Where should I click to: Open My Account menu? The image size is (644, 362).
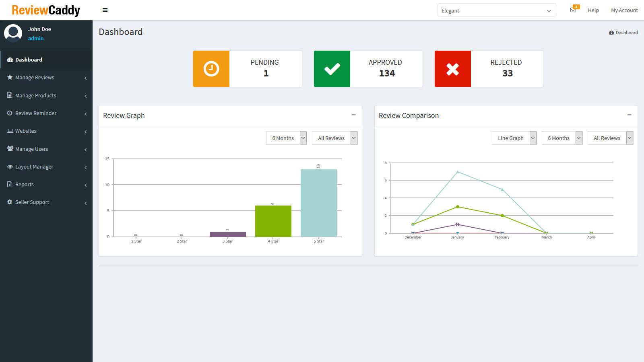[x=624, y=10]
